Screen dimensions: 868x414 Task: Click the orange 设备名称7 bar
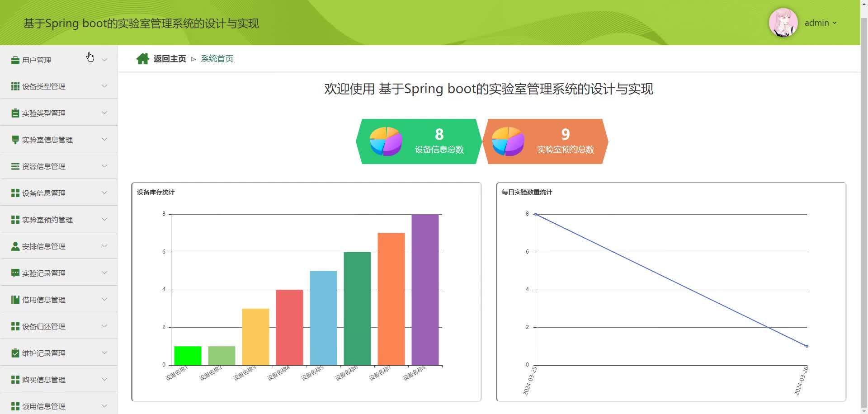[x=391, y=299]
